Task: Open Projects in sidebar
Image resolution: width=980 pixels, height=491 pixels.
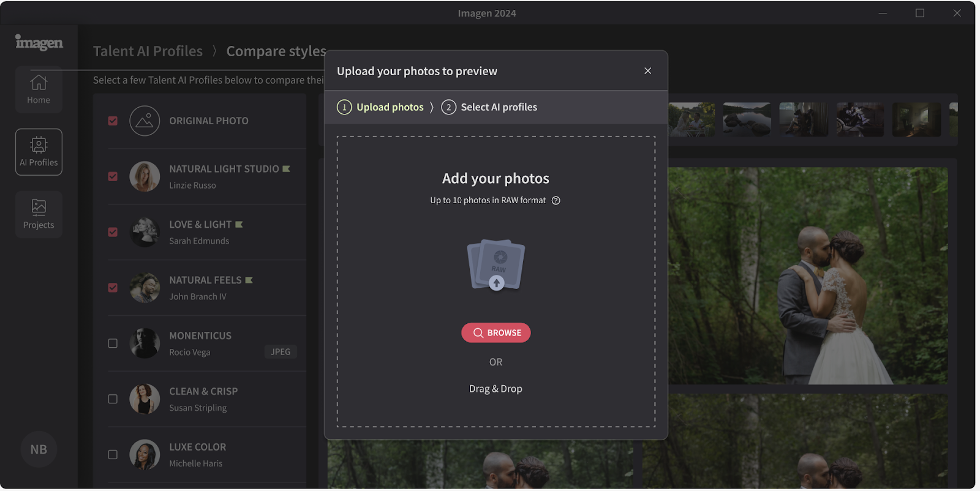Action: [x=39, y=214]
